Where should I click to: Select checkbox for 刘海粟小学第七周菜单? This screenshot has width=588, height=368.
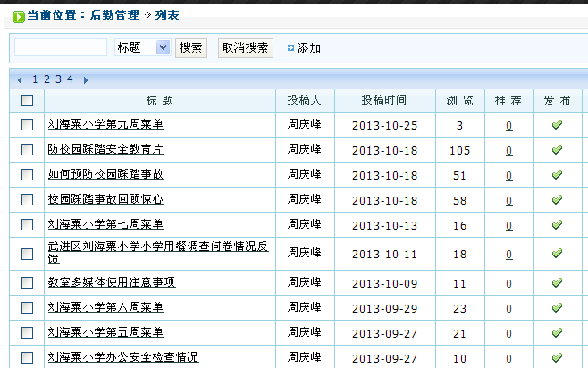coord(27,225)
